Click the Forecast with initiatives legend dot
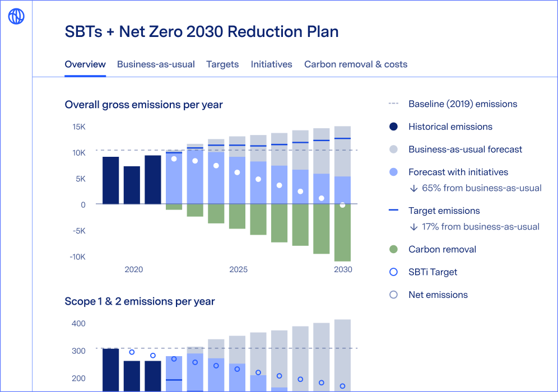 (x=393, y=172)
